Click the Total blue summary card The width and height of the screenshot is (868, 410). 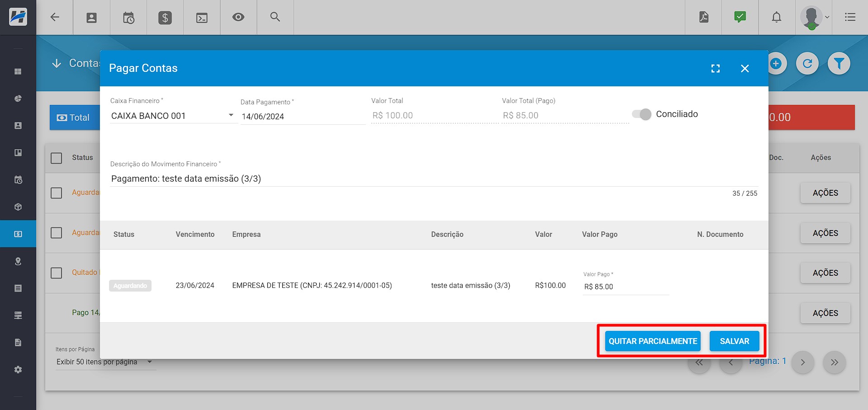[75, 118]
